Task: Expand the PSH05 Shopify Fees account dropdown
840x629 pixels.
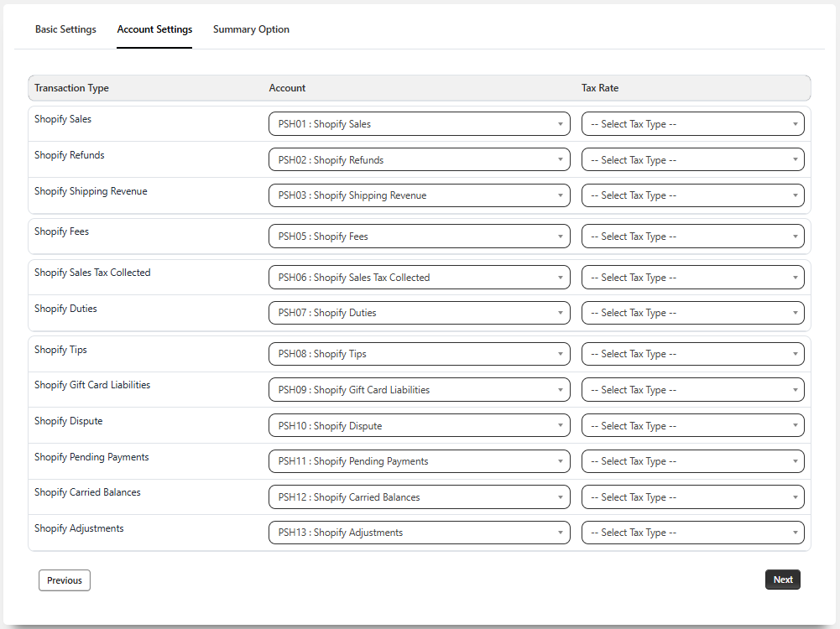Action: (419, 237)
